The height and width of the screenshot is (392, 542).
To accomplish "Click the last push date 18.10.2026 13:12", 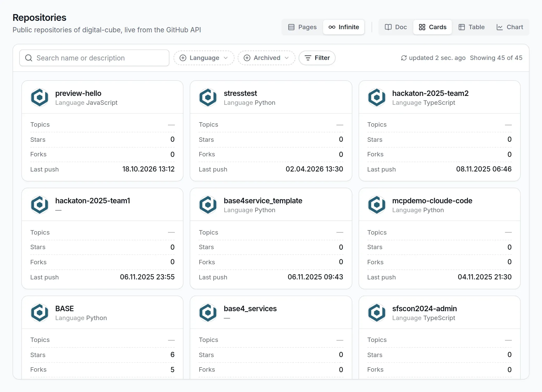I will [148, 169].
